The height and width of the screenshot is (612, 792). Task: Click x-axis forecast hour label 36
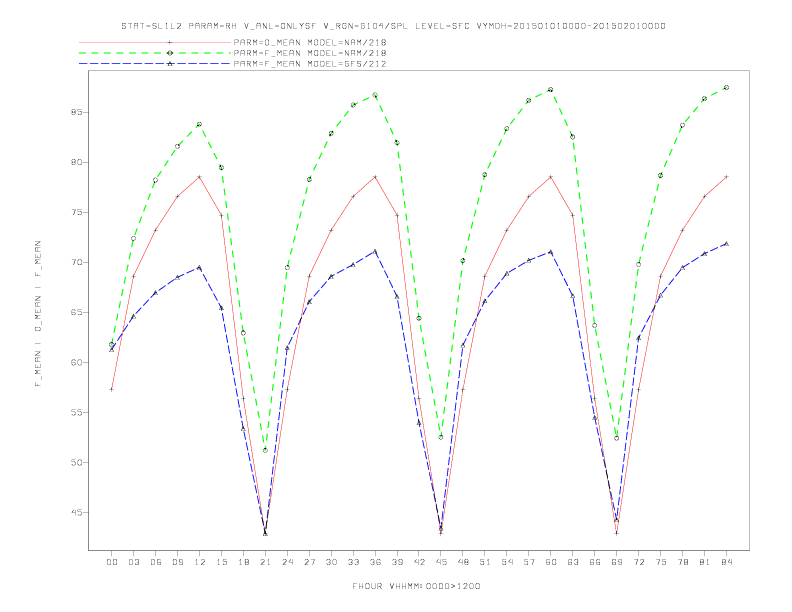[x=375, y=562]
